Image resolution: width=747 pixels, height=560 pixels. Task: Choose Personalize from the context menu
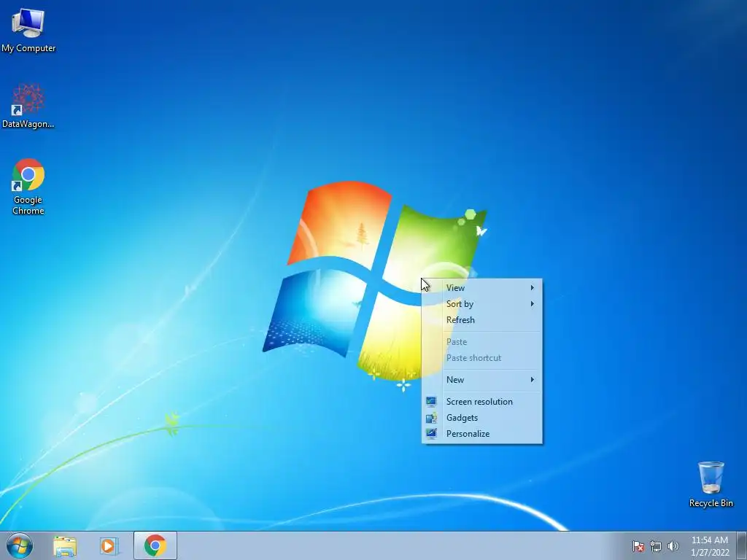tap(481, 434)
